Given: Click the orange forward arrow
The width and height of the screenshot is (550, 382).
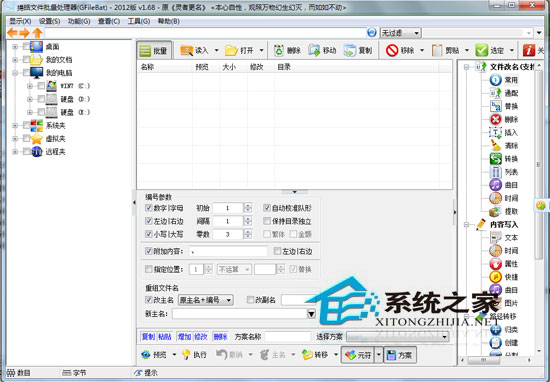Looking at the screenshot, I should 25,33.
